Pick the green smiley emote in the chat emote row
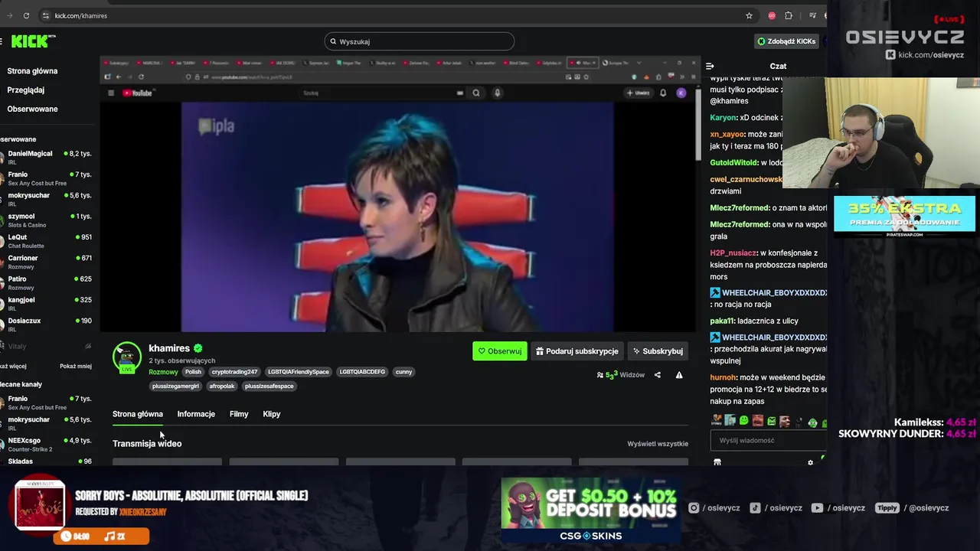980x551 pixels. coord(743,421)
